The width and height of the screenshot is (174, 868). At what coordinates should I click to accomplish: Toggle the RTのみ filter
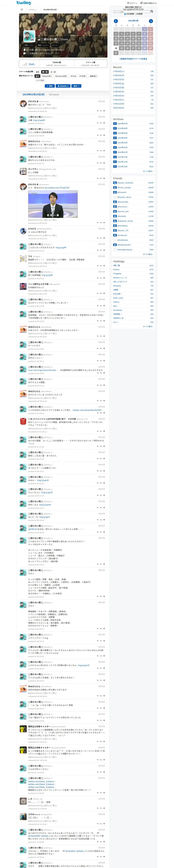pos(73,76)
